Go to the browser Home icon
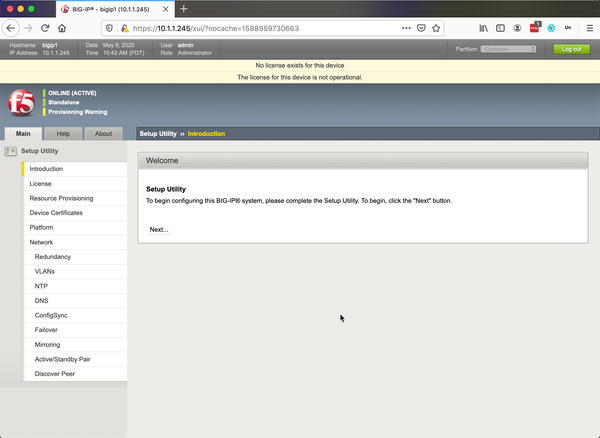Viewport: 600px width, 438px height. [62, 28]
